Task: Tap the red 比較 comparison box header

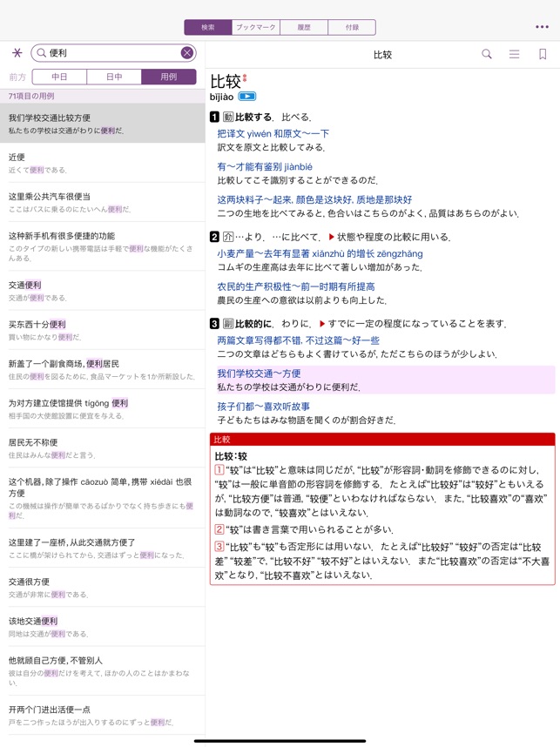Action: 382,440
